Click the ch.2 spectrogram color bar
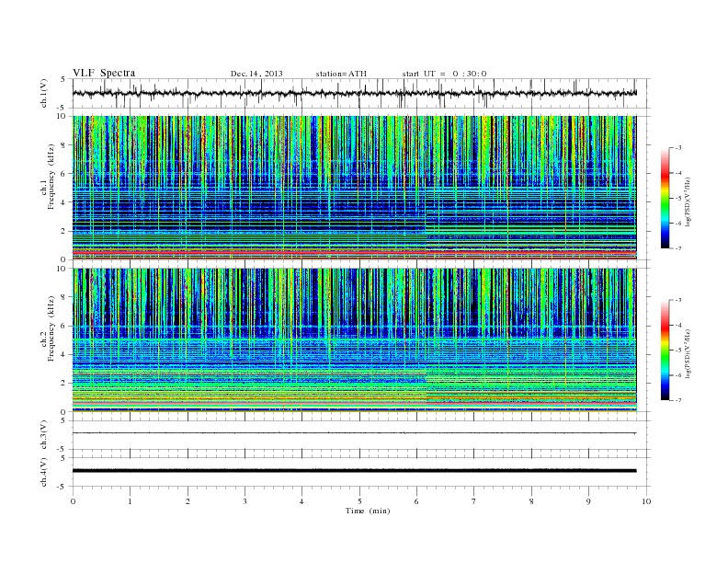Image resolution: width=728 pixels, height=563 pixels. 665,350
